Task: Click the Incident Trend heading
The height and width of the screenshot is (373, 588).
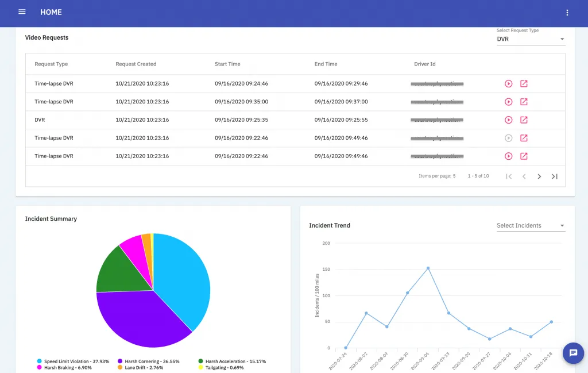Action: click(x=330, y=225)
